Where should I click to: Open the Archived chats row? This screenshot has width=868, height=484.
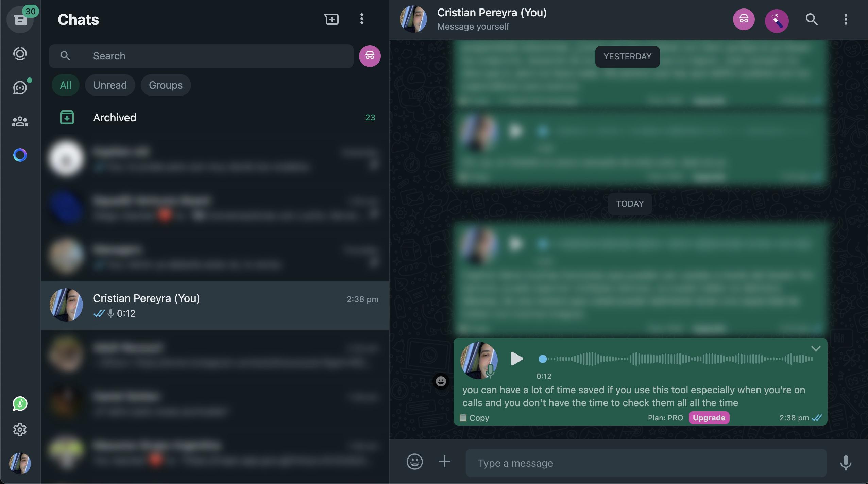tap(215, 118)
